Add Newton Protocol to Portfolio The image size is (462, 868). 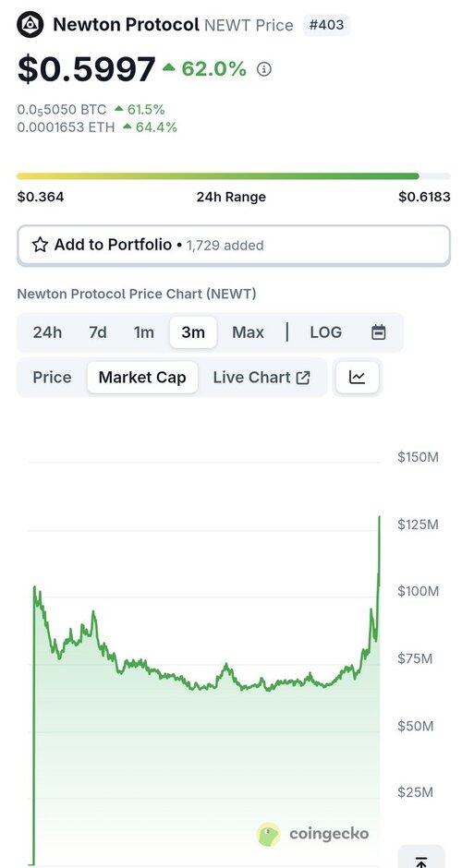[x=233, y=246]
